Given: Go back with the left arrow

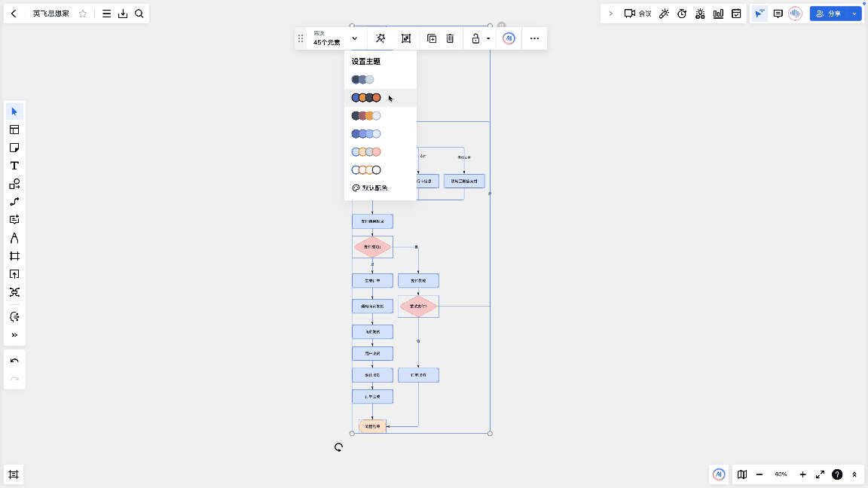Looking at the screenshot, I should pos(14,14).
